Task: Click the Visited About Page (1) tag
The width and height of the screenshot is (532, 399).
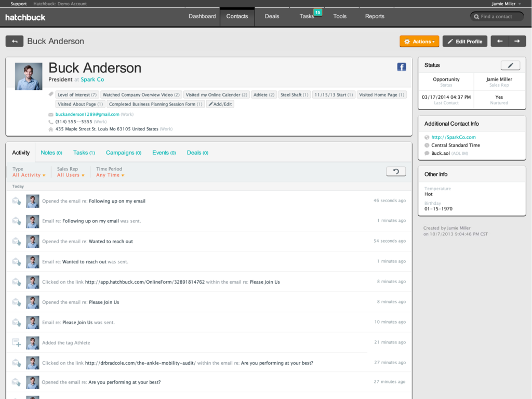Action: (x=81, y=104)
